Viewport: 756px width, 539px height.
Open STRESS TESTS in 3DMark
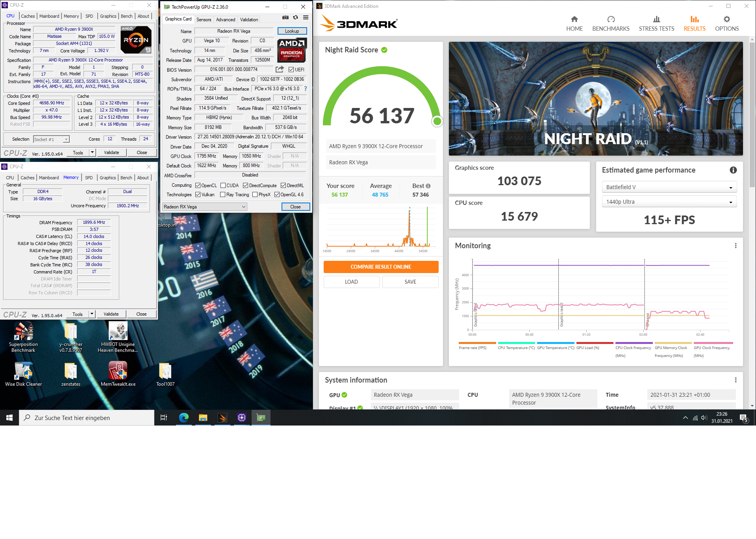[656, 24]
